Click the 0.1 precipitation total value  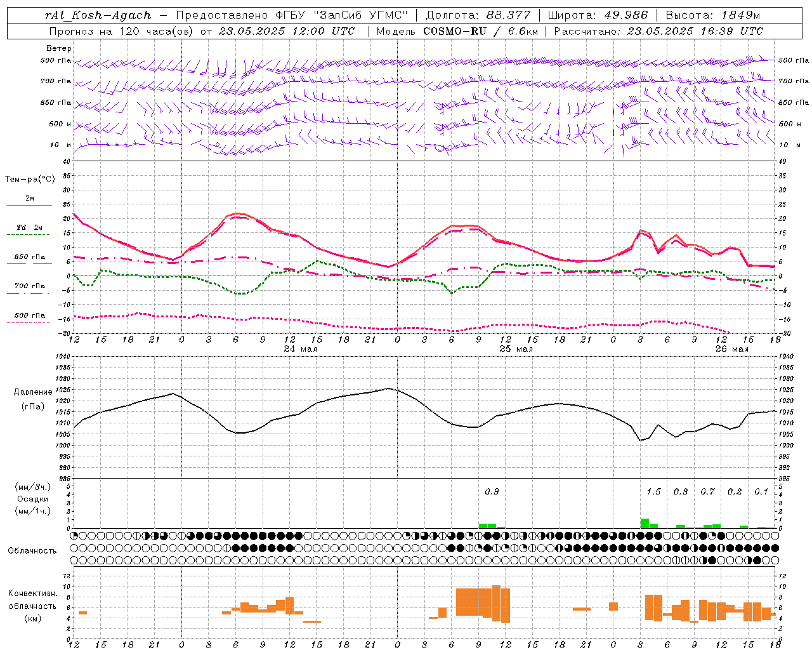click(x=761, y=491)
